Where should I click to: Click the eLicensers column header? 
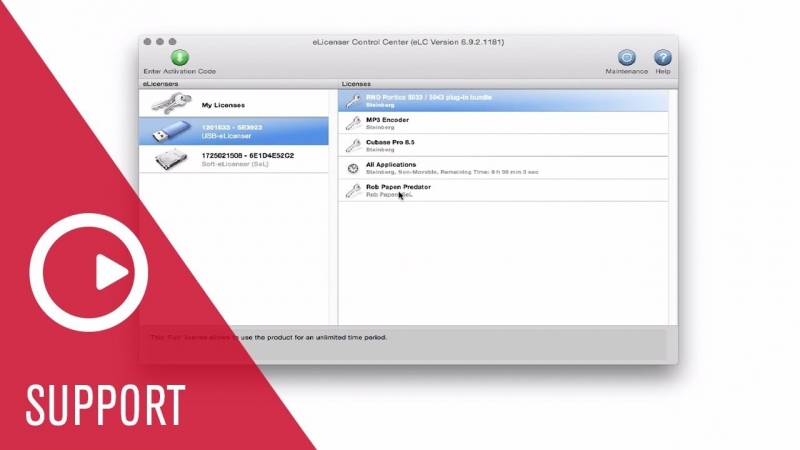160,84
